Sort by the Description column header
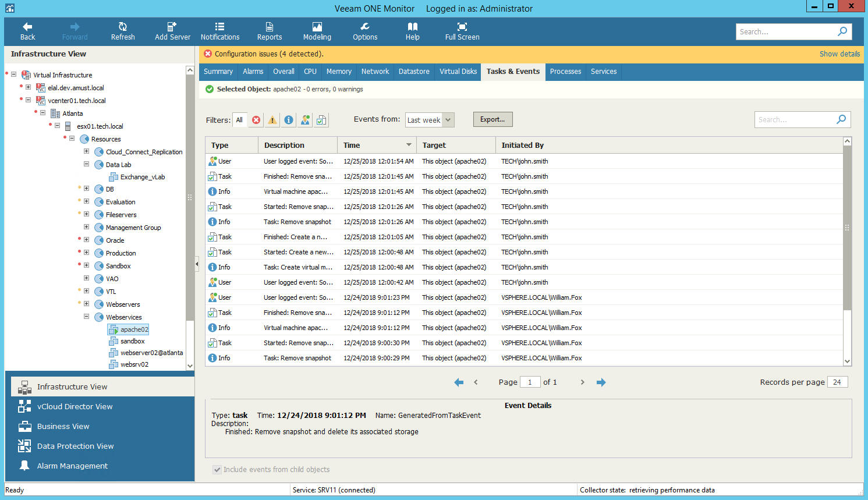This screenshot has width=868, height=500. (x=297, y=145)
